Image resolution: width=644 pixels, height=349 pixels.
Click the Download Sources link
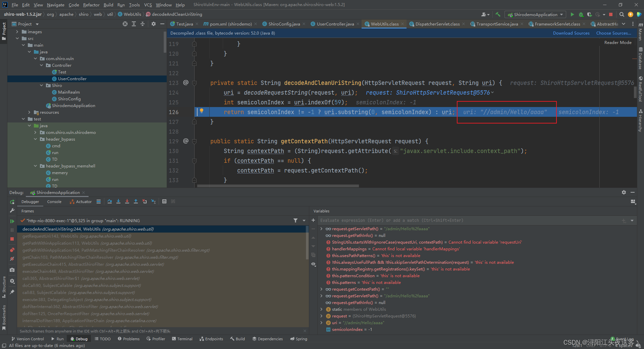click(571, 33)
